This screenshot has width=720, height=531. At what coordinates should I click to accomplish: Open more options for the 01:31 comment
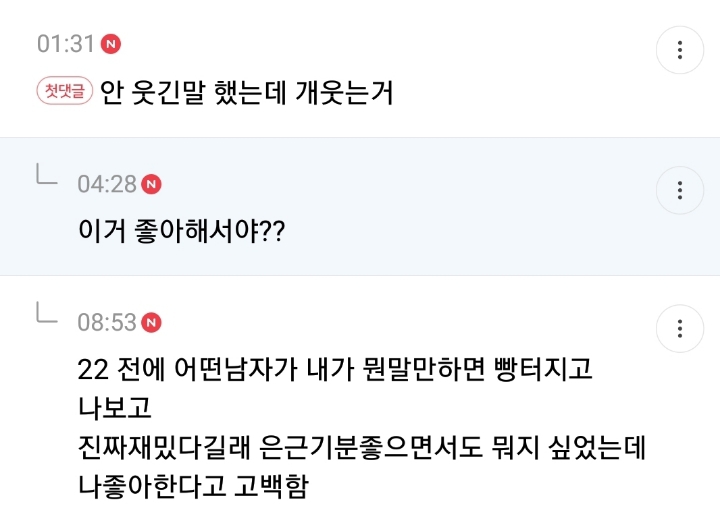click(680, 50)
